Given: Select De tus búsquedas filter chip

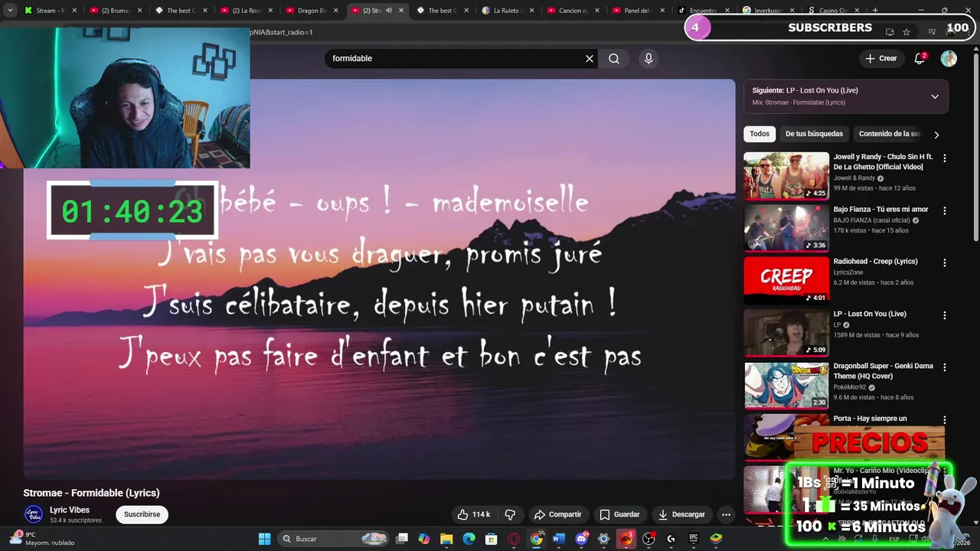Looking at the screenshot, I should point(814,134).
